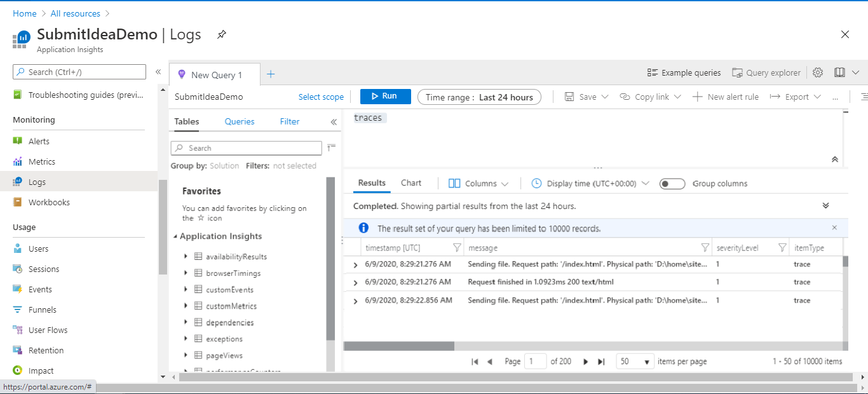Screen dimensions: 868x394
Task: Open the Export menu
Action: pos(795,97)
